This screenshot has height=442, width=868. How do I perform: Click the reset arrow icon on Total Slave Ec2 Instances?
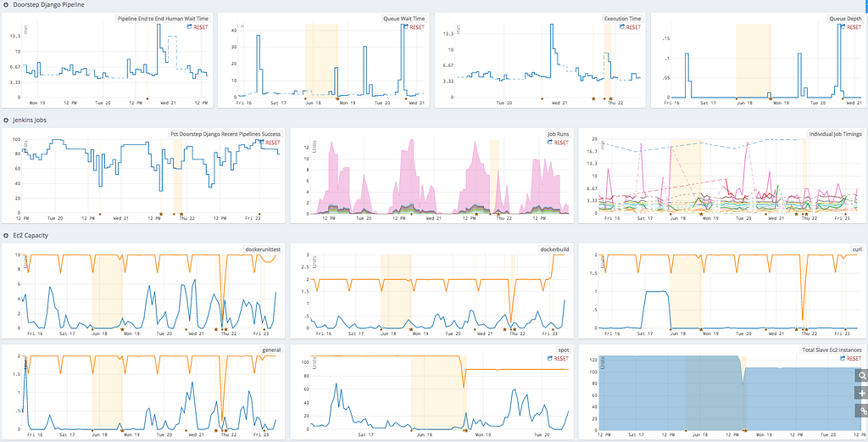click(x=843, y=358)
